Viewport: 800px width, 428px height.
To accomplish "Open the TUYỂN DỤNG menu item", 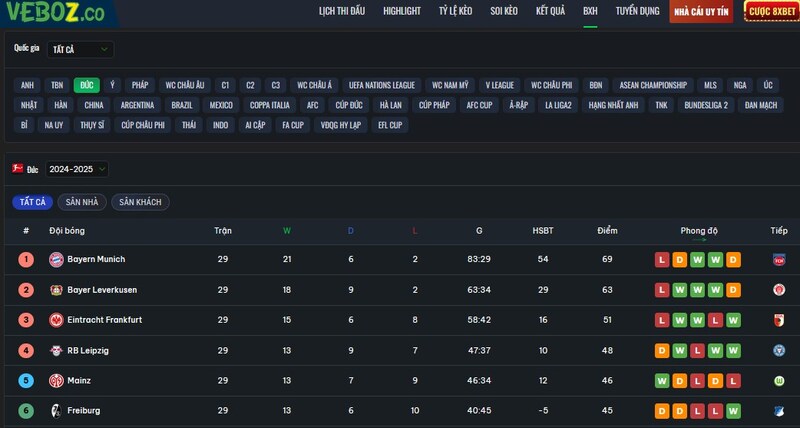I will [637, 11].
